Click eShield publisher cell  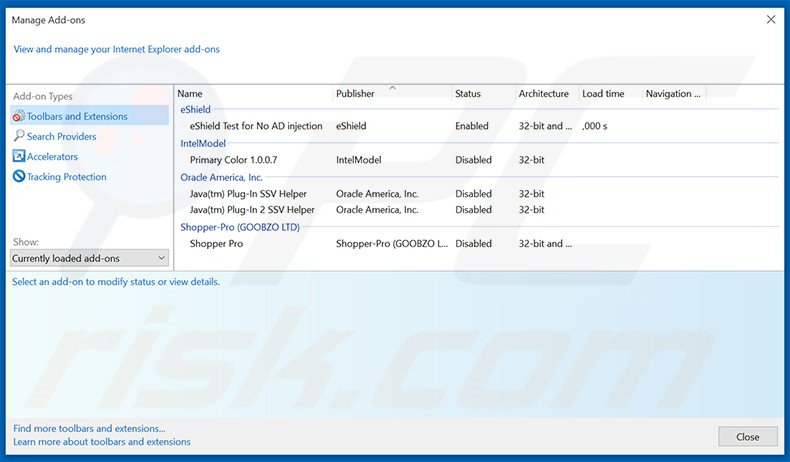[x=351, y=126]
